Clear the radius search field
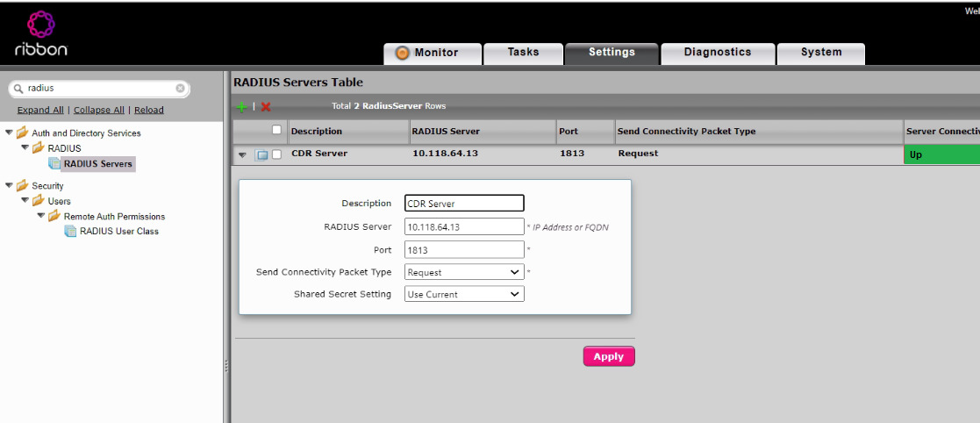 (180, 89)
